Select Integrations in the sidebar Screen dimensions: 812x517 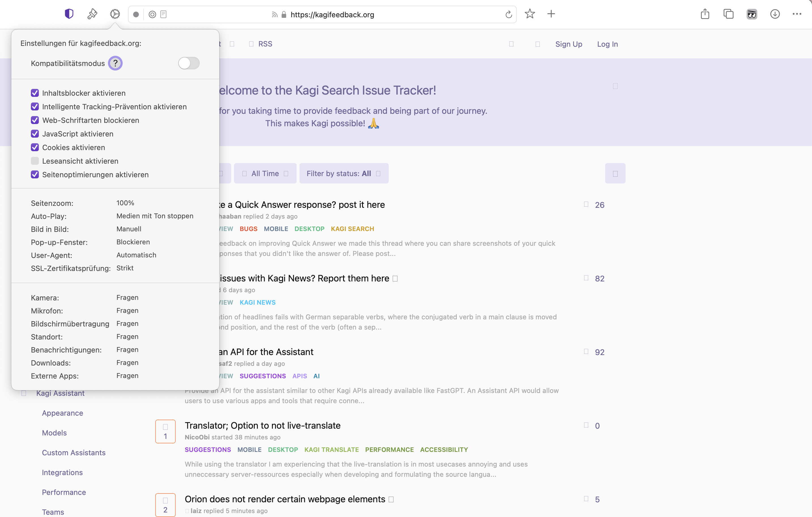point(62,473)
